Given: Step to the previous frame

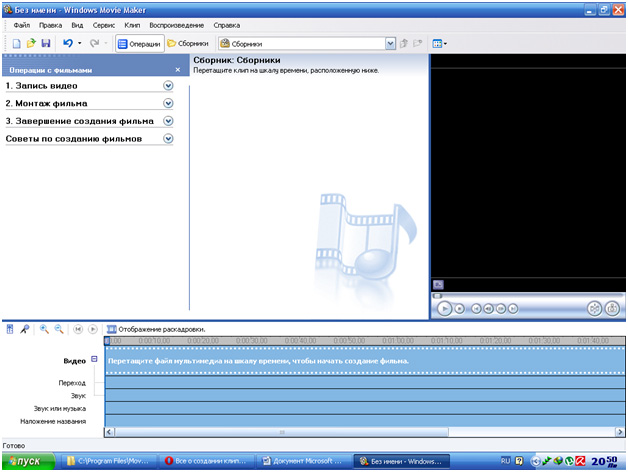Looking at the screenshot, I should point(488,309).
